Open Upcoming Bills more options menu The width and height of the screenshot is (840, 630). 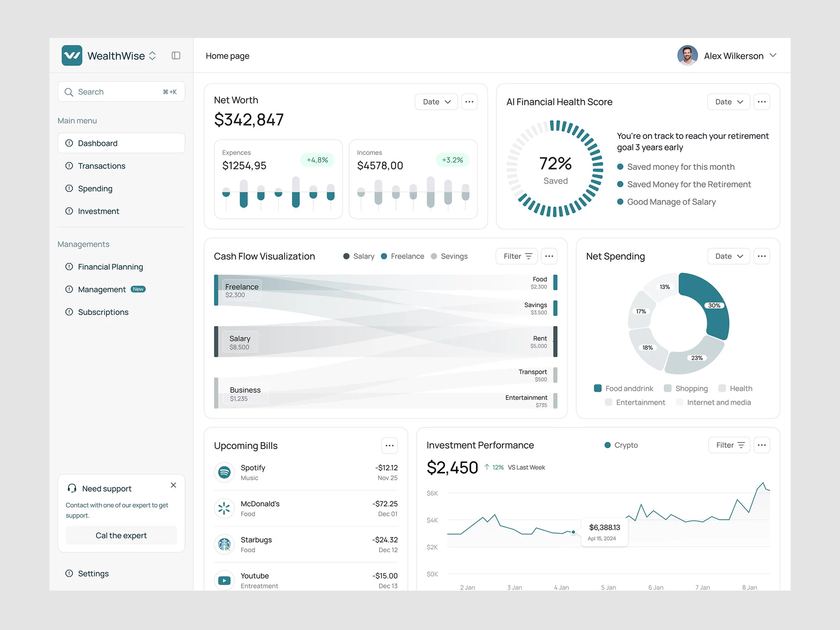coord(390,445)
